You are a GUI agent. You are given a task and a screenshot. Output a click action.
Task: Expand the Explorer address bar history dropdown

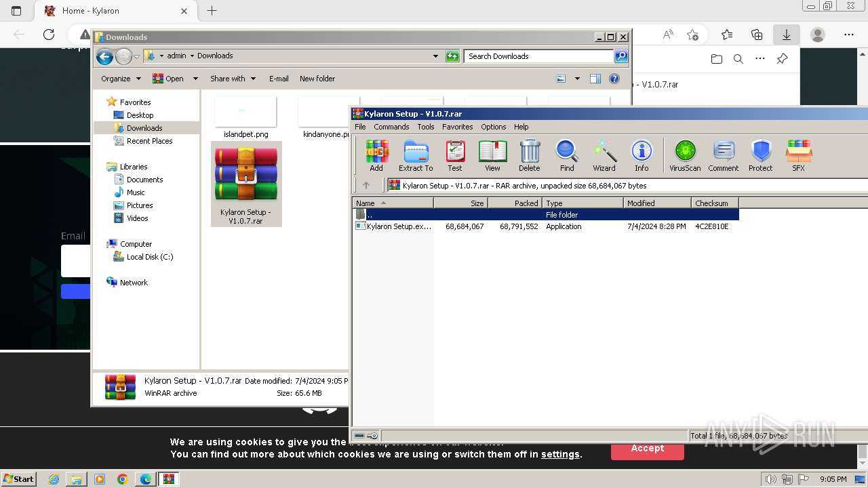pos(435,56)
